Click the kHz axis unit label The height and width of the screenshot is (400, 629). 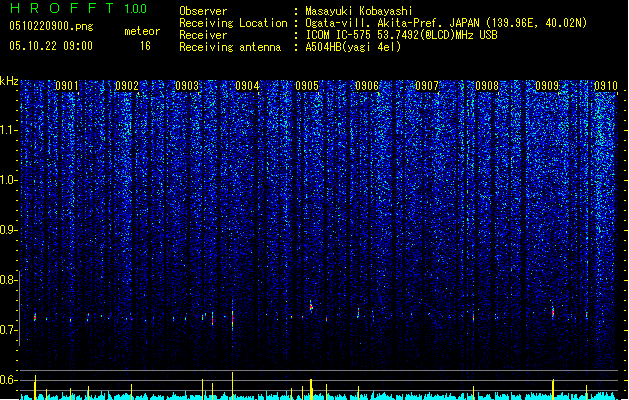tap(9, 81)
